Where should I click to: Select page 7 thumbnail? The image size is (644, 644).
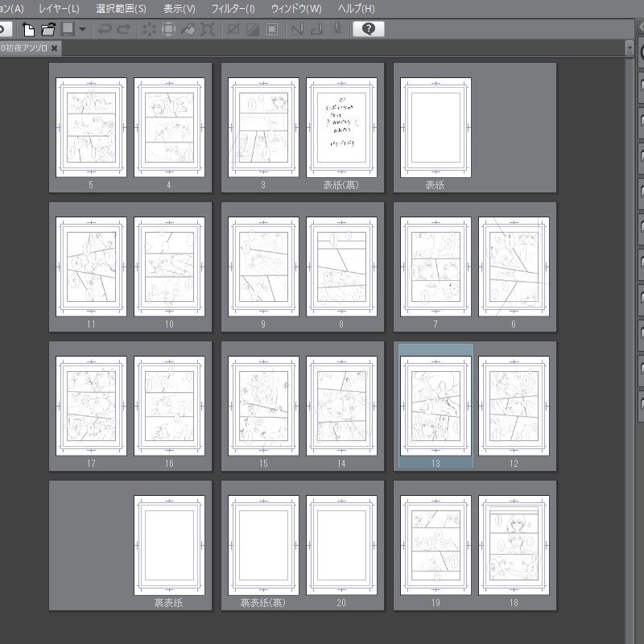point(436,266)
